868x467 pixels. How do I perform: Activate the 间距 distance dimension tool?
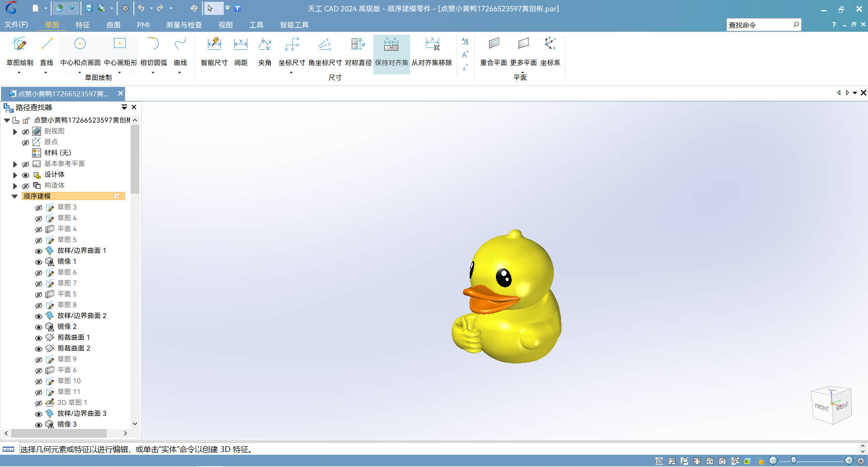click(241, 51)
